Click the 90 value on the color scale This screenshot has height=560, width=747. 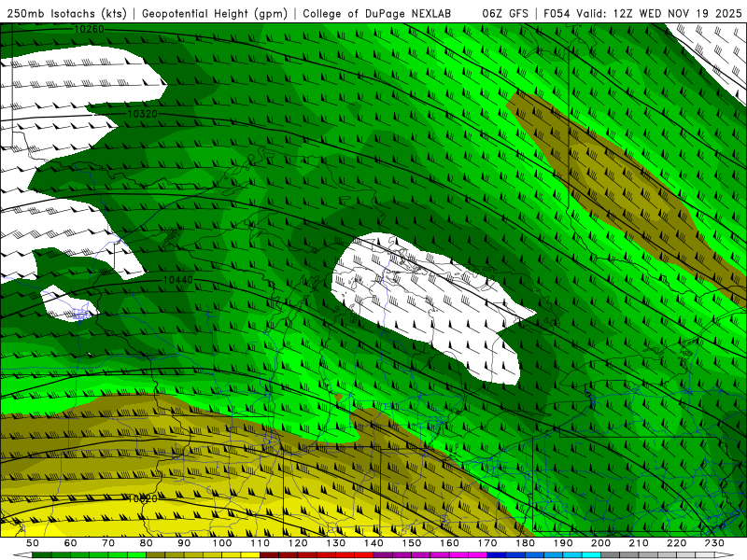click(x=184, y=543)
